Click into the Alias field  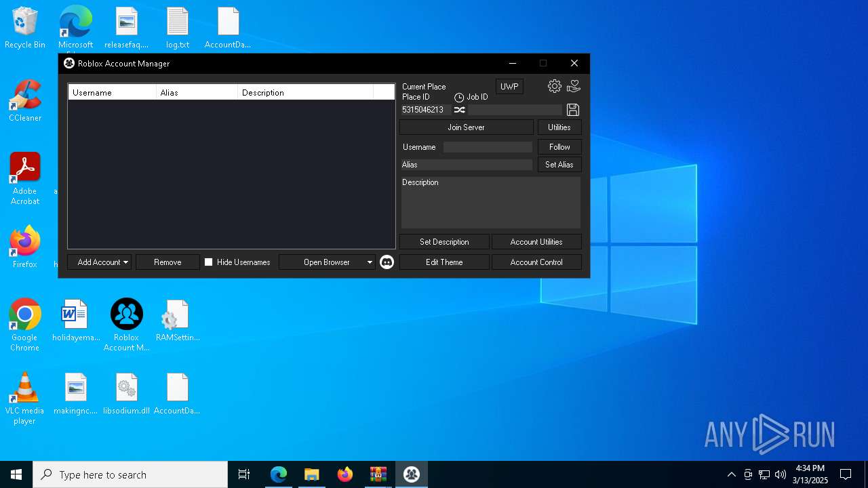coord(466,165)
